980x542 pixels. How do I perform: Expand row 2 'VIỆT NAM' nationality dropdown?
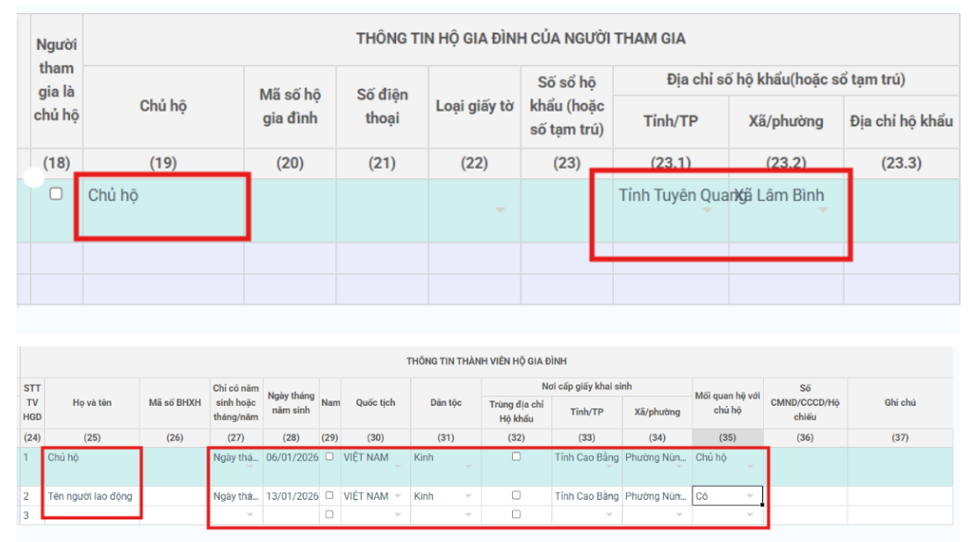tap(397, 496)
